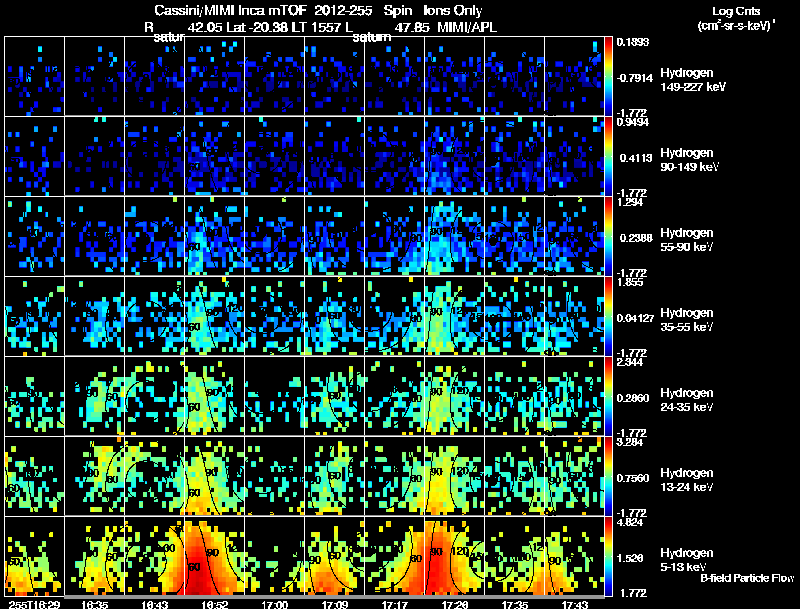Click the colorbar maximum value 1.855
Image resolution: width=800 pixels, height=609 pixels.
tap(630, 282)
